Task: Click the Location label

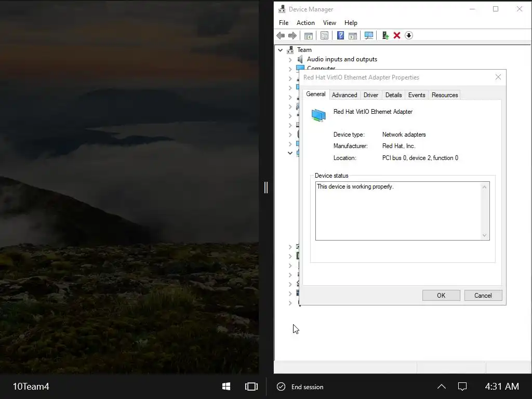Action: [x=345, y=158]
